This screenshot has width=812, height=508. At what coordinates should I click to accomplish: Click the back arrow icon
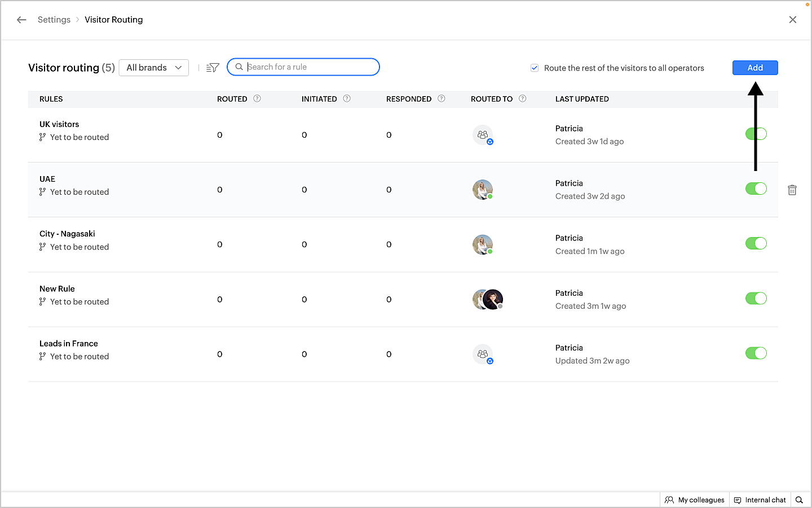click(x=21, y=20)
